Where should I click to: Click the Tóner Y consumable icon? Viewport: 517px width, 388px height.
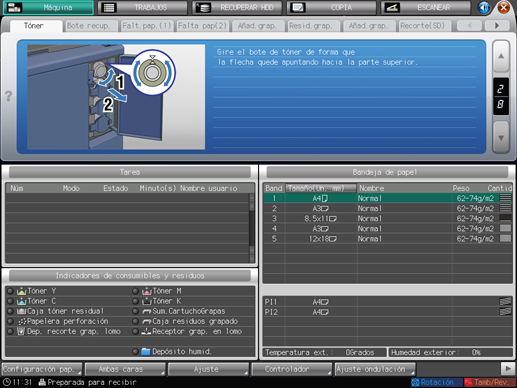(x=21, y=291)
